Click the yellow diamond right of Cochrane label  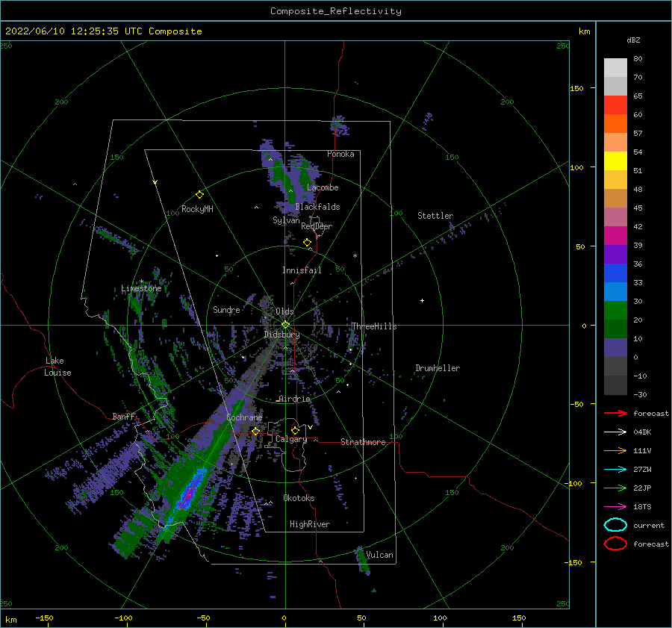pos(256,431)
